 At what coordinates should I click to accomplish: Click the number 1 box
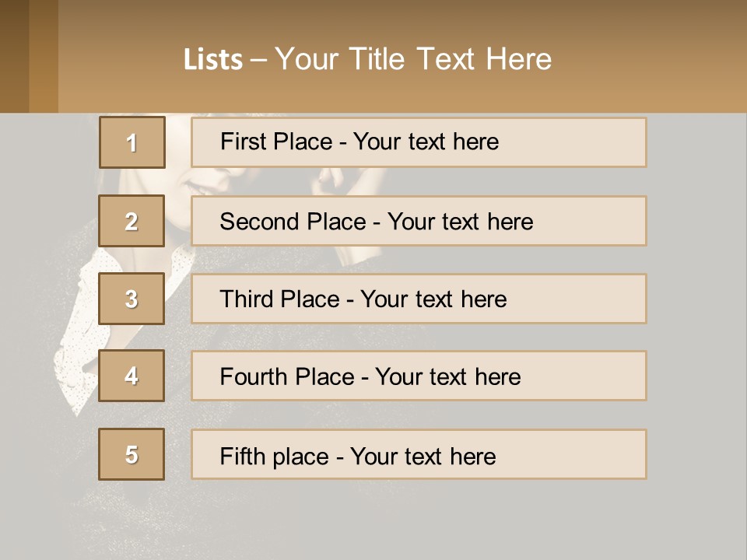pos(132,142)
